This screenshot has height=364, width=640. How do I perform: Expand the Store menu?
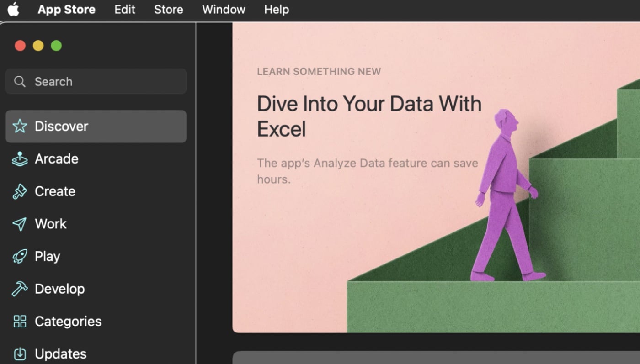click(168, 10)
